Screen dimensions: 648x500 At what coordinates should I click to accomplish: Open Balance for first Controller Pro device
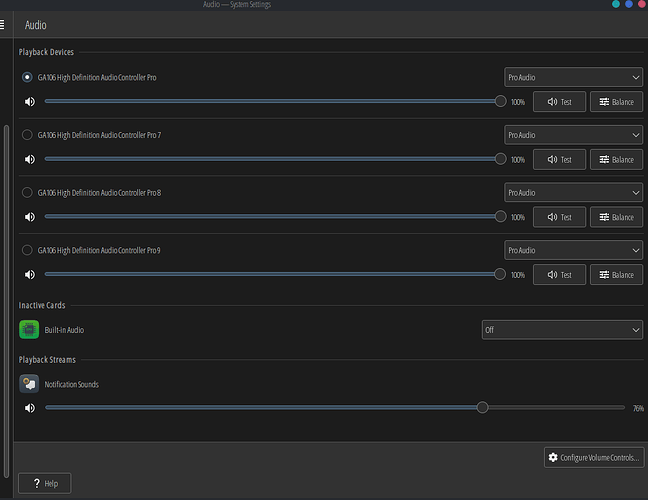click(616, 102)
